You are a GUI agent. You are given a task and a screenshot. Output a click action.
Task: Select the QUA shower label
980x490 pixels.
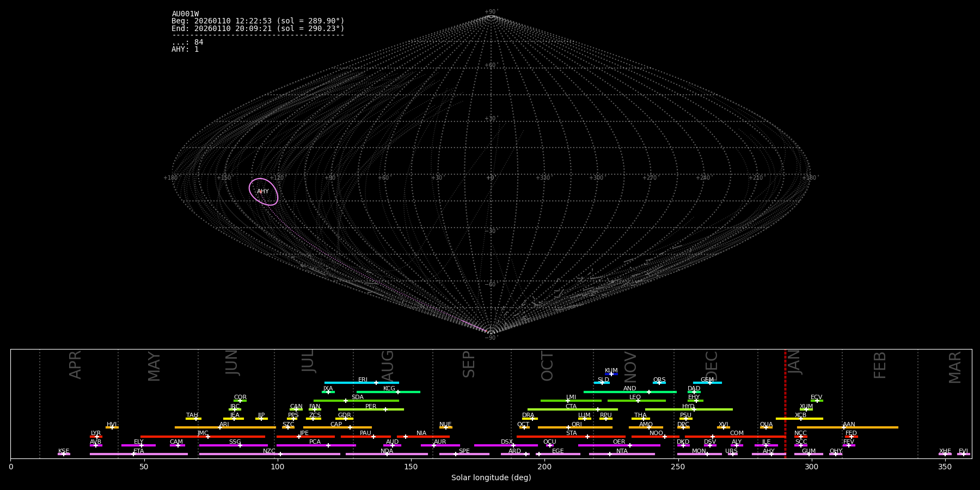click(x=766, y=424)
